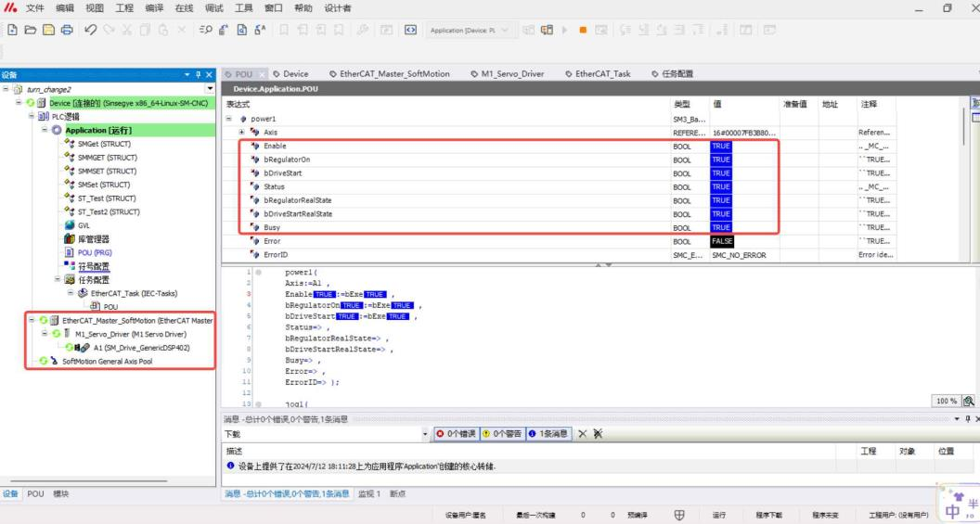Viewport: 980px width, 524px height.
Task: Click the 监视 1 watch tab
Action: (x=371, y=493)
